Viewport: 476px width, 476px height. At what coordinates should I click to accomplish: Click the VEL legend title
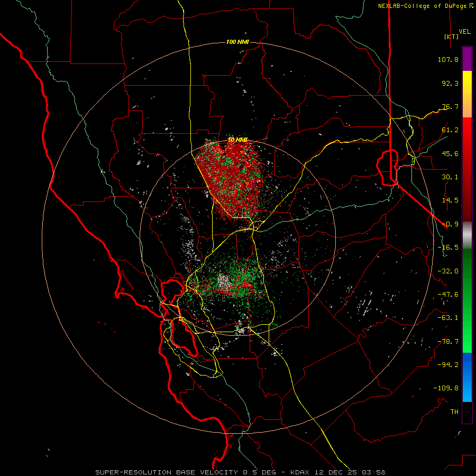tap(465, 31)
